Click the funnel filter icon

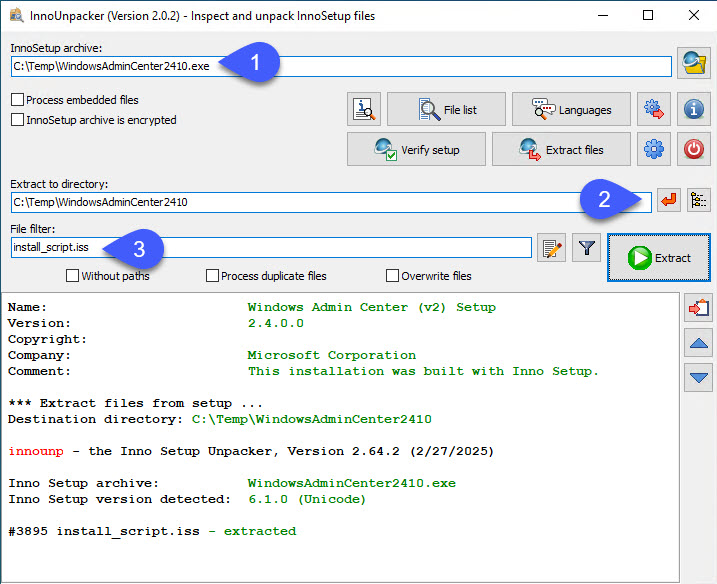[x=587, y=249]
